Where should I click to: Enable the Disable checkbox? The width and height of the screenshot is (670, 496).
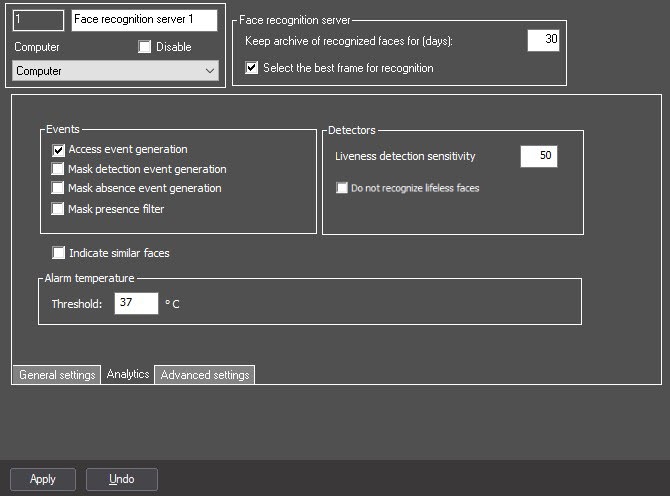144,47
